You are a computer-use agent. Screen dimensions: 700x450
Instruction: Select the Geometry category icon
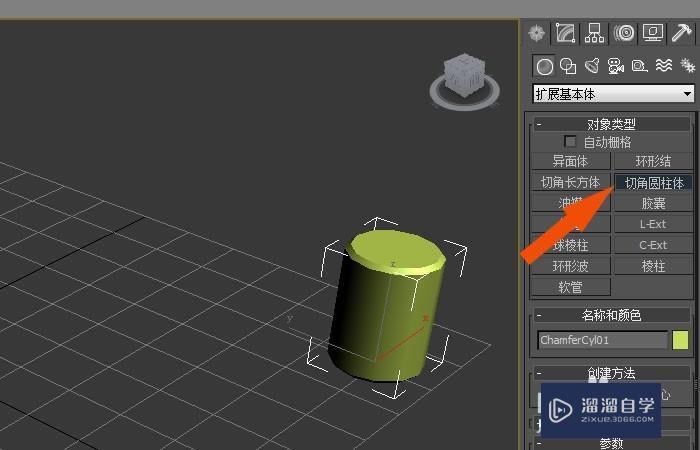tap(544, 67)
